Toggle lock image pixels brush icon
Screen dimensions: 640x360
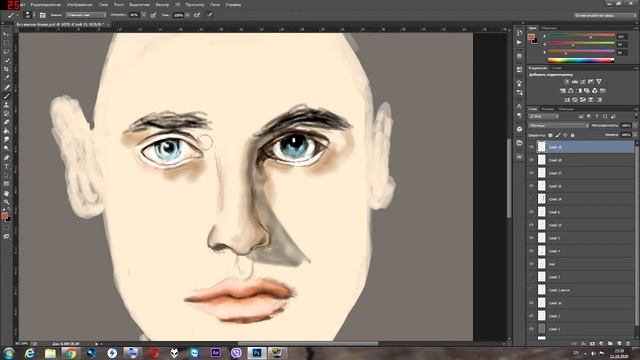coord(558,135)
